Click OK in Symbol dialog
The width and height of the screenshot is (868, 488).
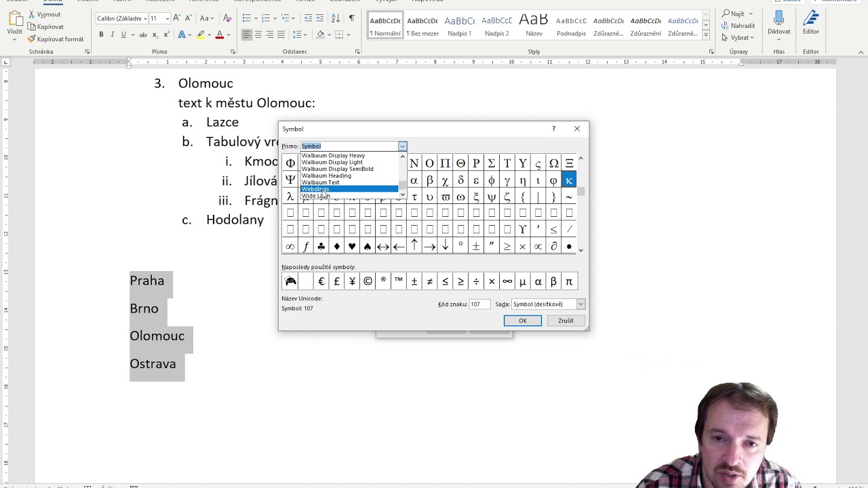pos(522,321)
